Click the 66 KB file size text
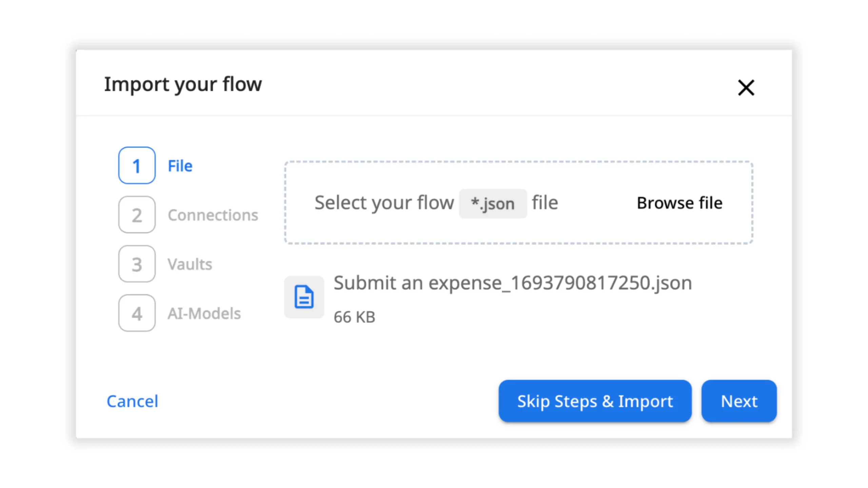The height and width of the screenshot is (488, 868). coord(354,317)
